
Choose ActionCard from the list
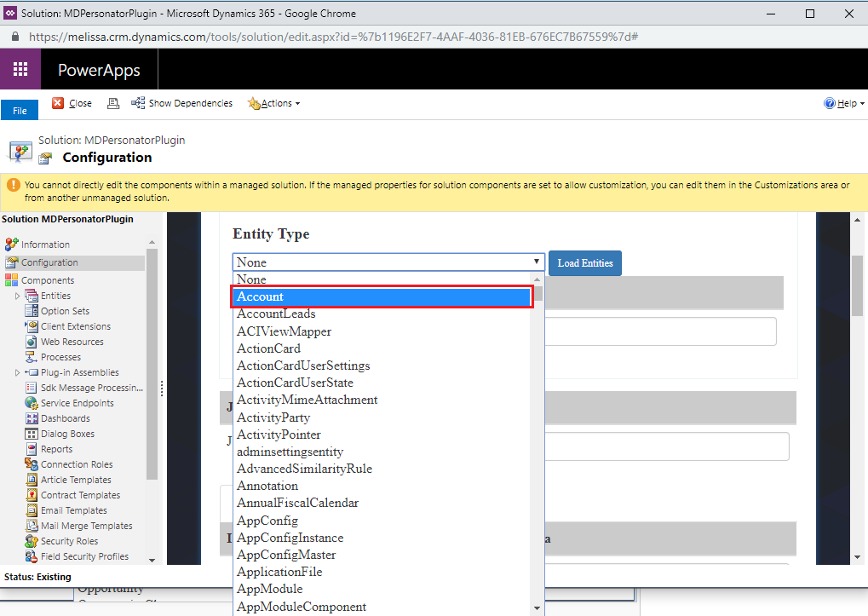(x=382, y=348)
